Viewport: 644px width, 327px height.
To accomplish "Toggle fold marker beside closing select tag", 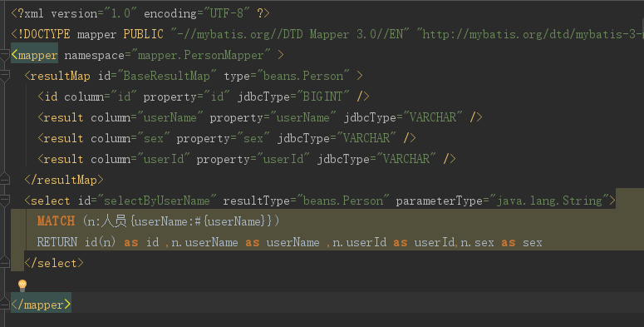I will point(4,263).
